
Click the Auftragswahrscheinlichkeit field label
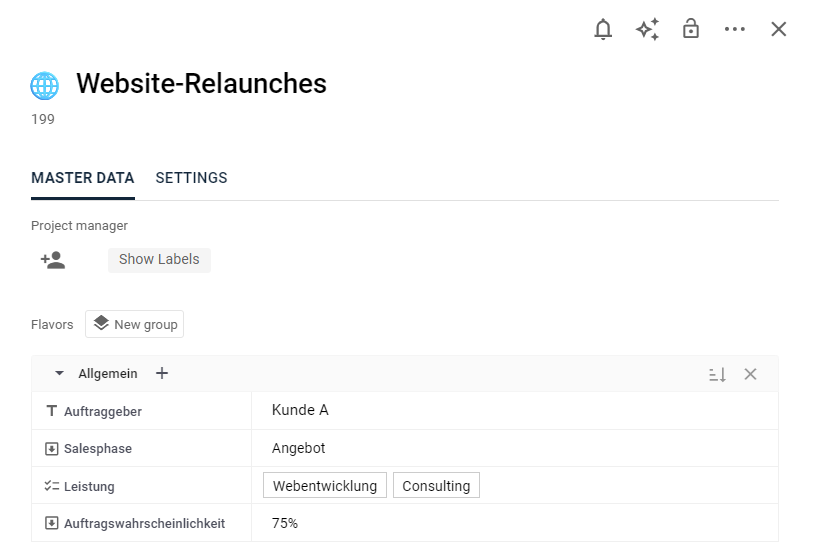pyautogui.click(x=145, y=523)
